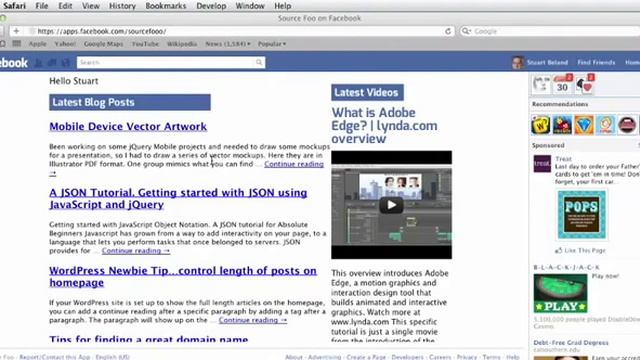Screen dimensions: 640x360
Task: Open the diamond game recommendation icon
Action: click(x=584, y=125)
